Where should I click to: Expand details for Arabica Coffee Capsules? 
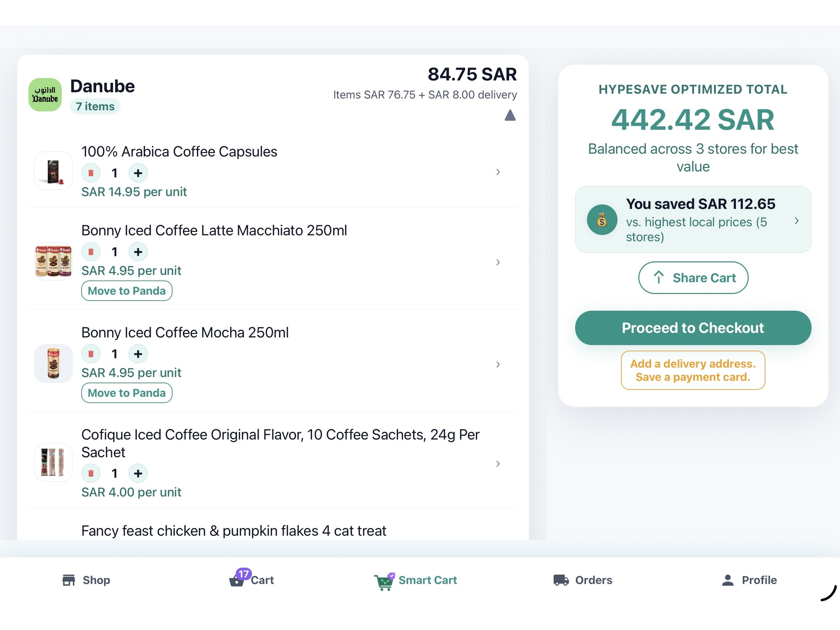[x=498, y=172]
